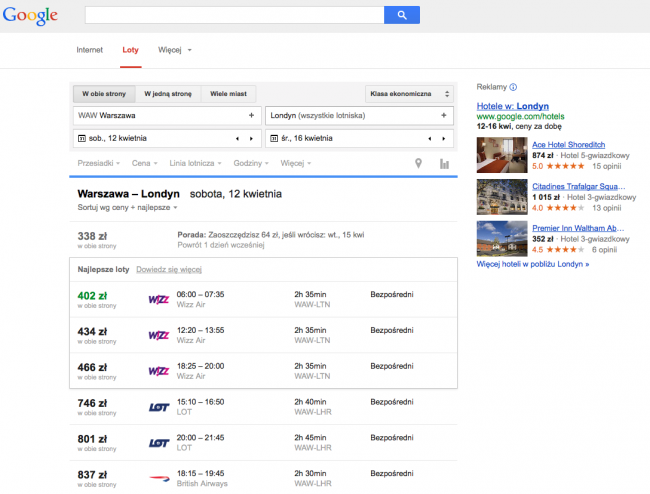The image size is (650, 494).
Task: Go to previous day for departure date
Action: [237, 138]
